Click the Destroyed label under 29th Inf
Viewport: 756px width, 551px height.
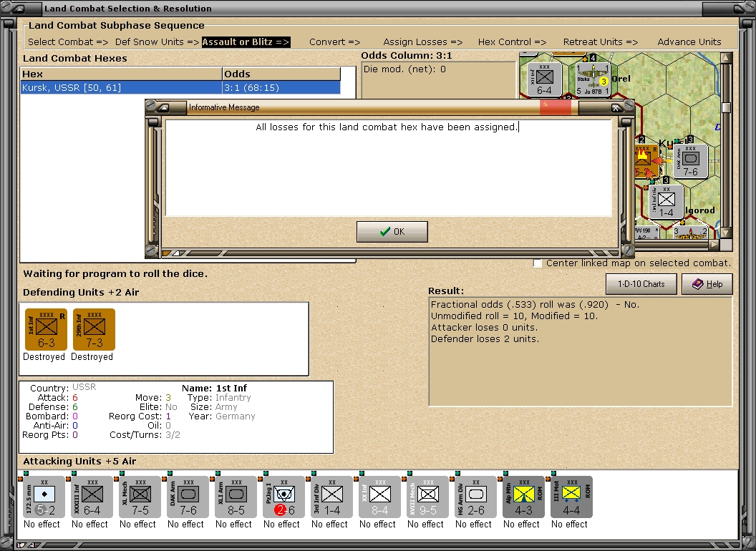(92, 357)
